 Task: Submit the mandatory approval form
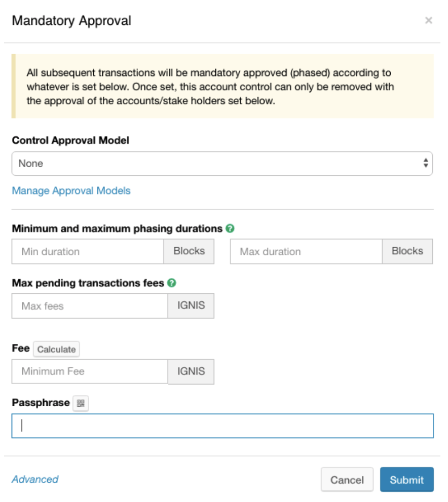(406, 480)
